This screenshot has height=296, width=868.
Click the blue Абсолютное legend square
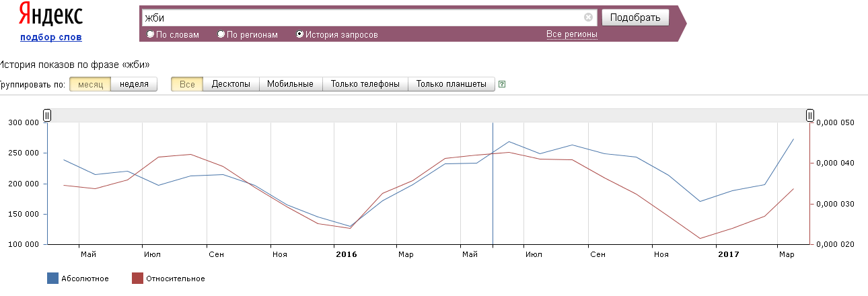pos(52,279)
